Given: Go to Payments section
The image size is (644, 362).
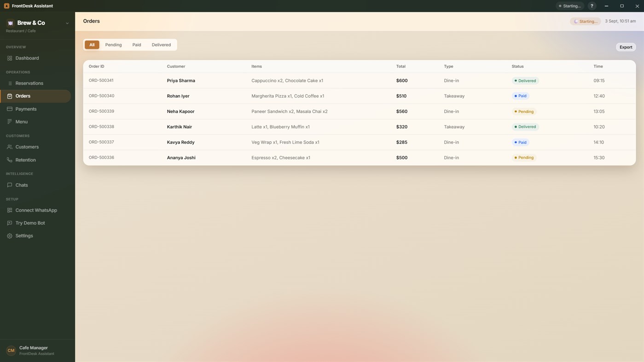Looking at the screenshot, I should click(35, 109).
